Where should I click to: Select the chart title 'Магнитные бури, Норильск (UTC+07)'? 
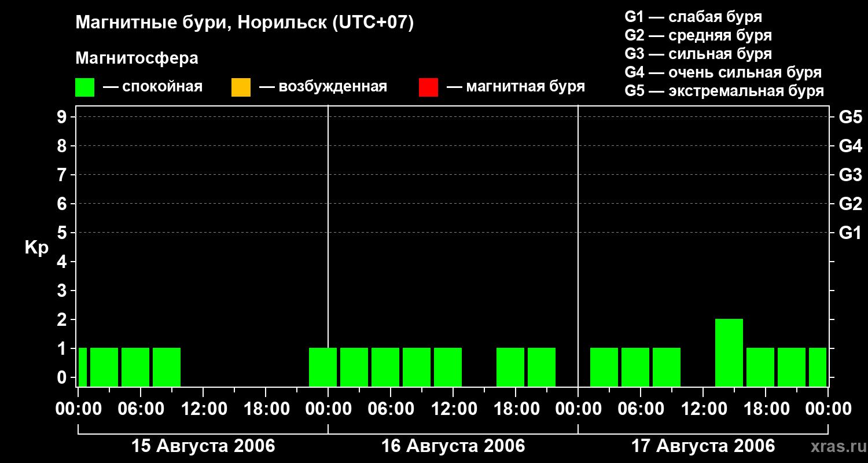pos(245,23)
